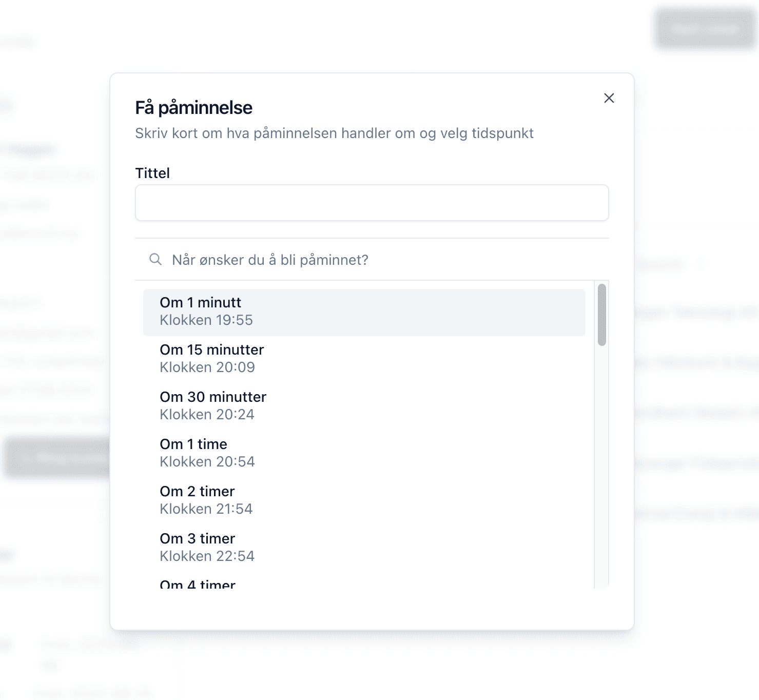Focus the Tittel text field
The height and width of the screenshot is (700, 759).
[372, 203]
